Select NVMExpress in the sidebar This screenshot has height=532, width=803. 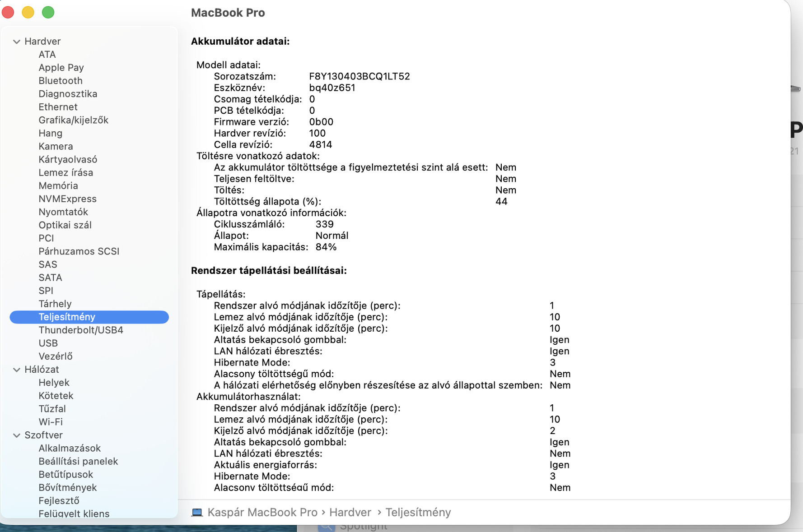click(x=67, y=199)
